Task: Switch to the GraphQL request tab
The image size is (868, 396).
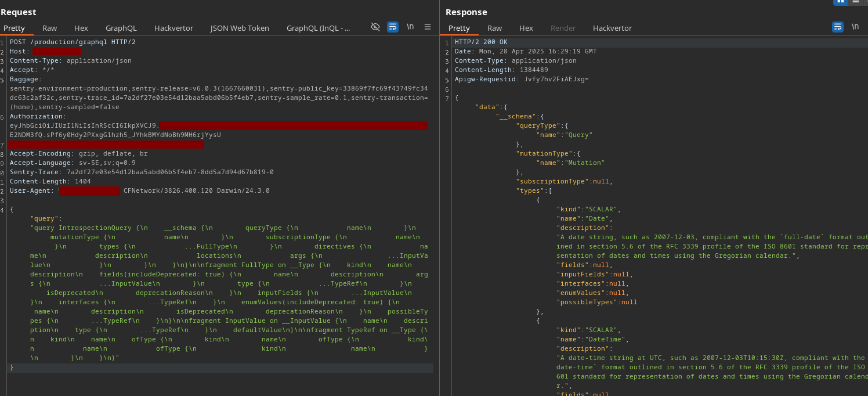Action: [x=121, y=28]
